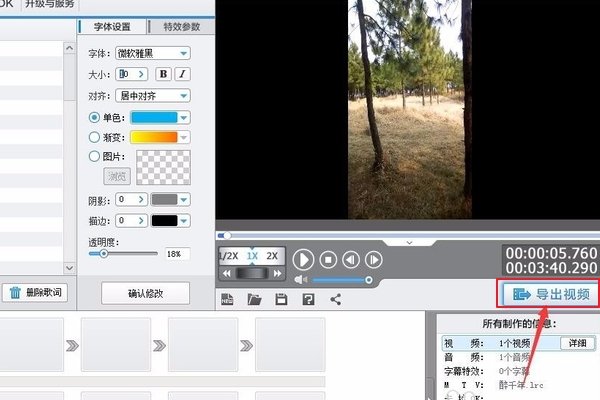
Task: Open the 对齐 alignment dropdown
Action: pos(153,96)
